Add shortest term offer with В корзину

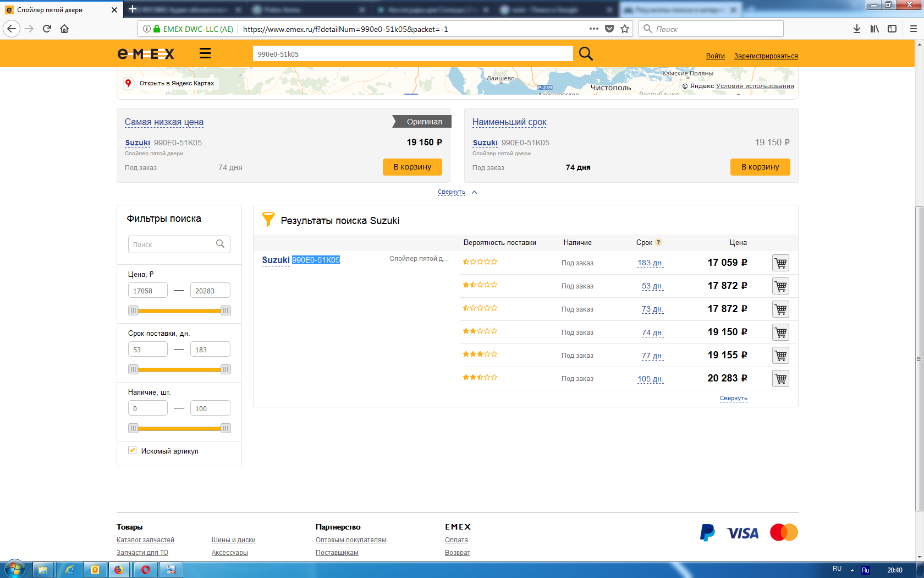coord(760,167)
